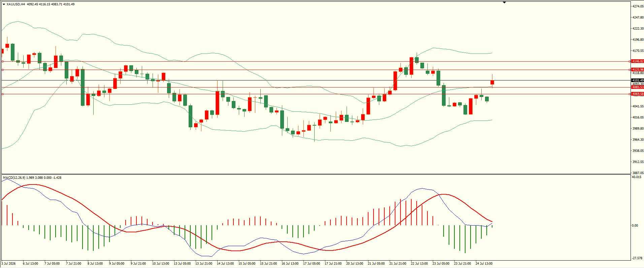Click the red 4146.02 price label
This screenshot has height=268, width=644.
pyautogui.click(x=638, y=61)
